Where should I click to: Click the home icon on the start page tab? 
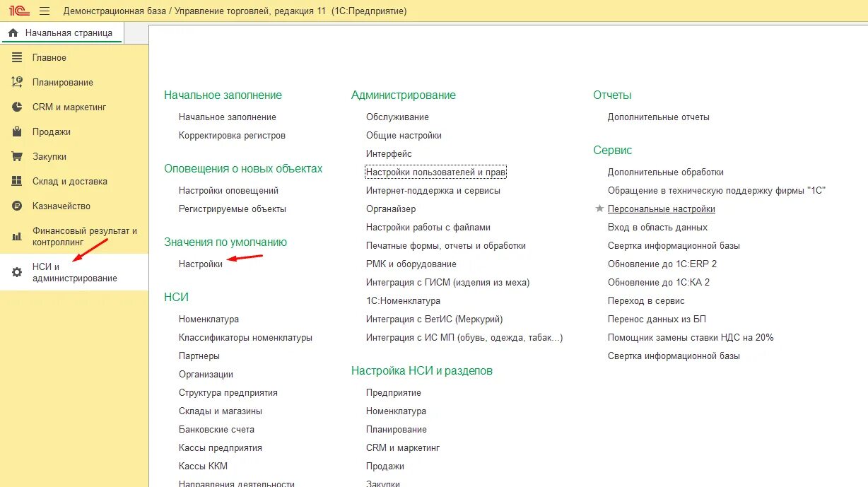13,33
